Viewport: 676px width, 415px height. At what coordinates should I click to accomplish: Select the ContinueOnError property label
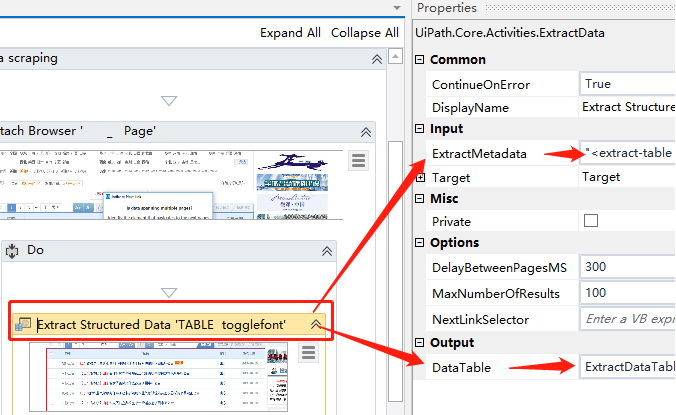[x=481, y=84]
